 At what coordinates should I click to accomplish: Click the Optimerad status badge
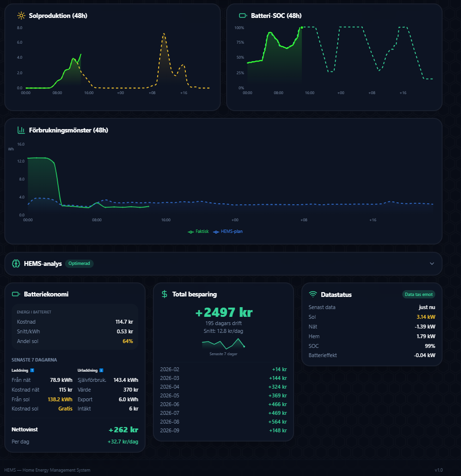(79, 263)
